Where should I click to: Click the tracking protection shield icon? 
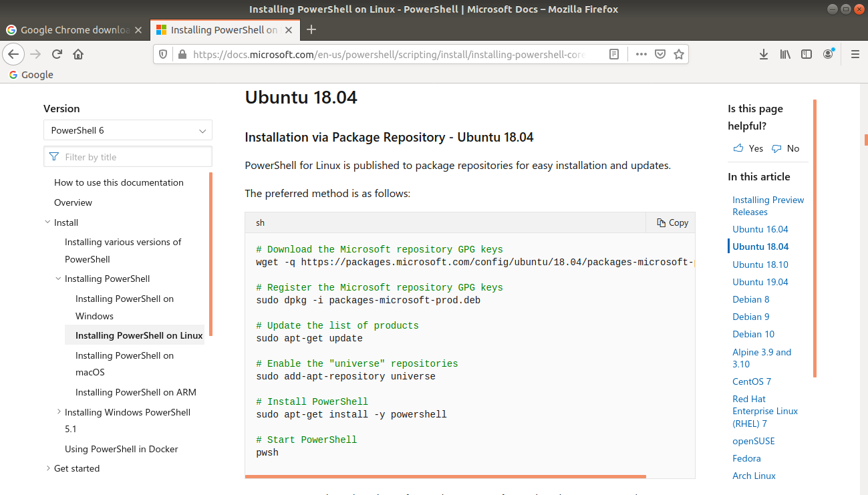[164, 54]
